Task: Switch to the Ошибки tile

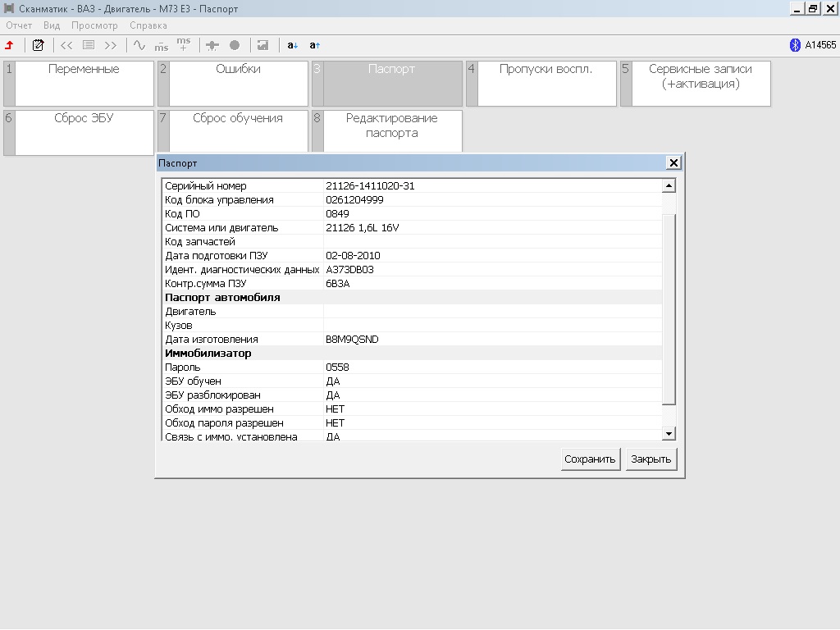Action: click(x=233, y=84)
